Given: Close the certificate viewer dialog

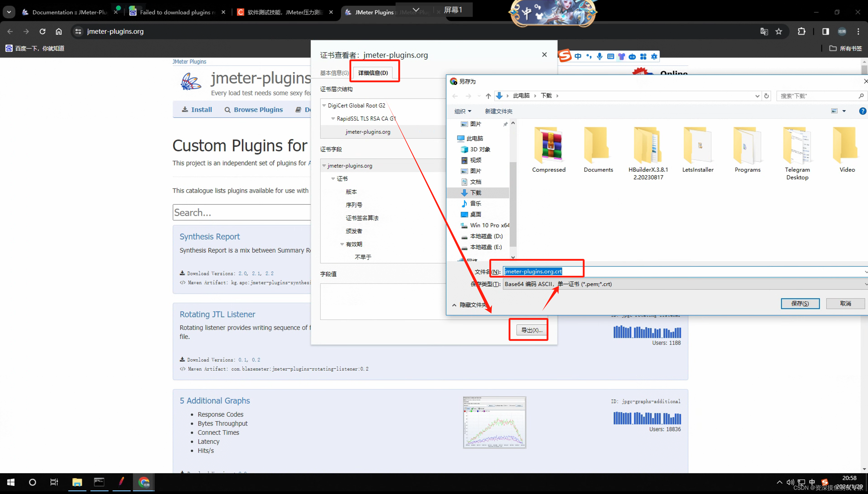Looking at the screenshot, I should coord(544,55).
